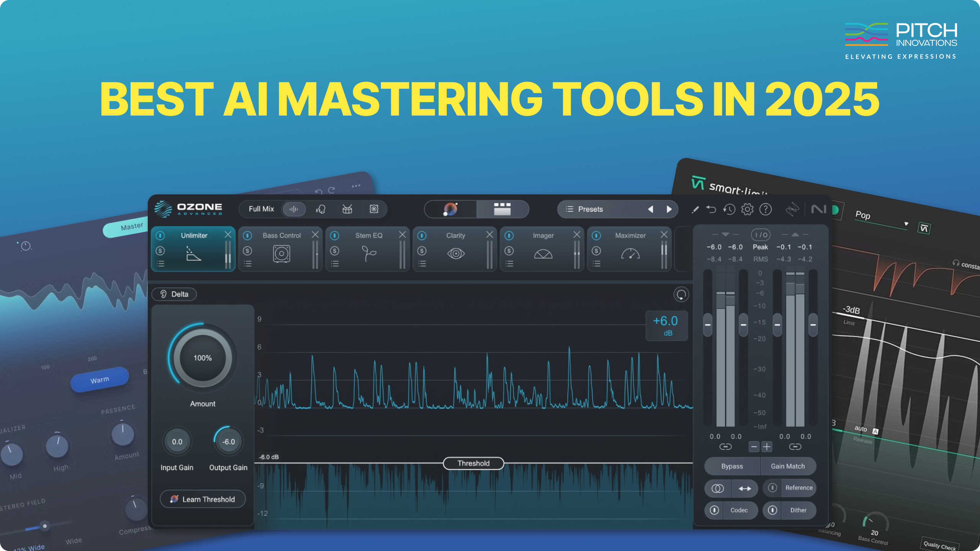Advance to next preset with right arrow
The width and height of the screenshot is (980, 551).
click(670, 209)
